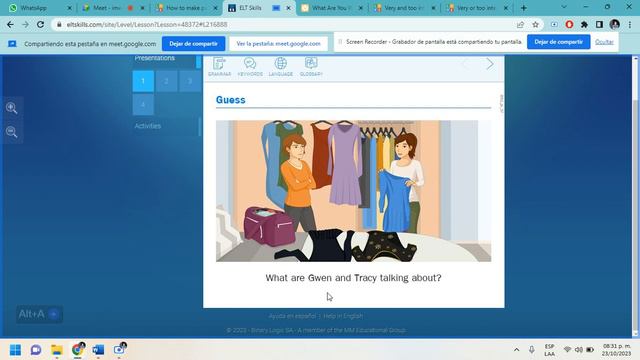Toggle the browser side panel icon
640x360 pixels.
pos(599,24)
